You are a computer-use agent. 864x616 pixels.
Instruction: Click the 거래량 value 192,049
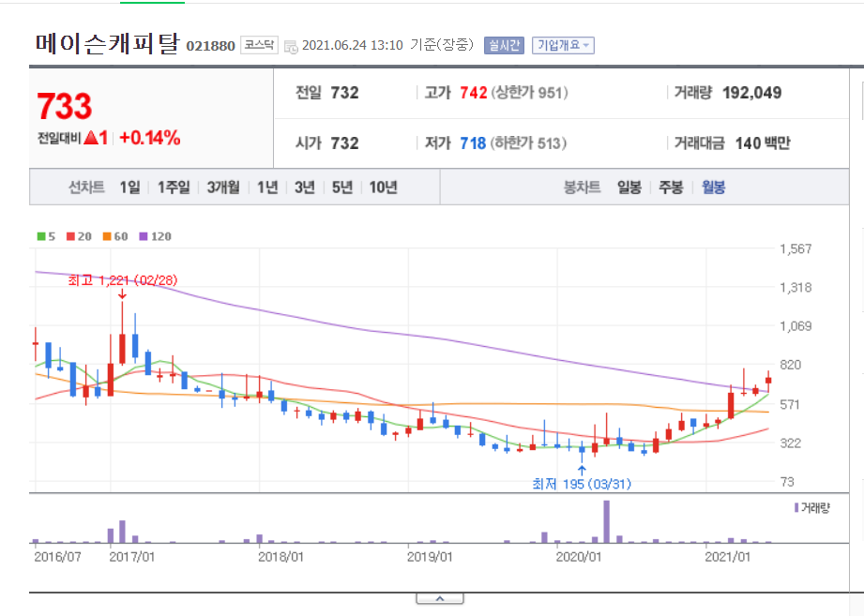tap(752, 93)
